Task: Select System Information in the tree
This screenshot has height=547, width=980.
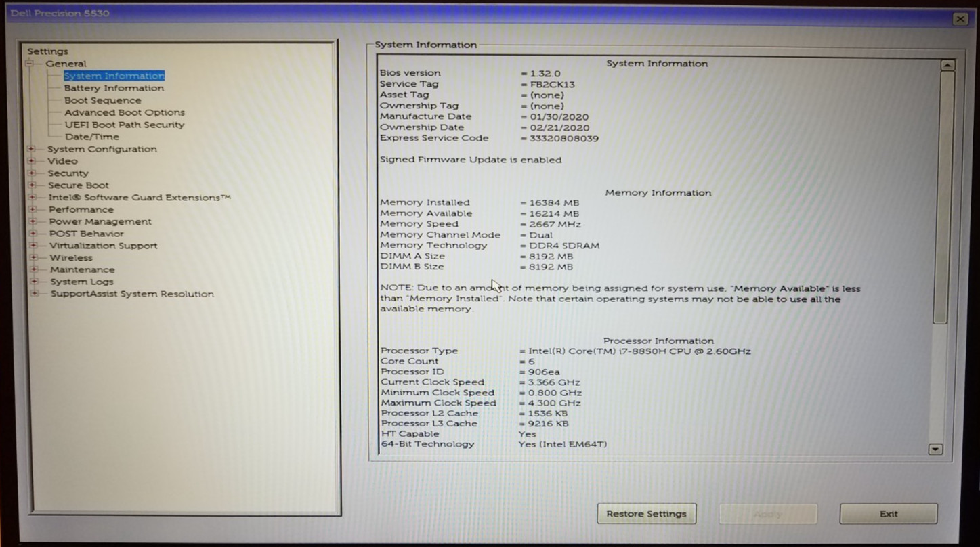Action: (x=114, y=76)
